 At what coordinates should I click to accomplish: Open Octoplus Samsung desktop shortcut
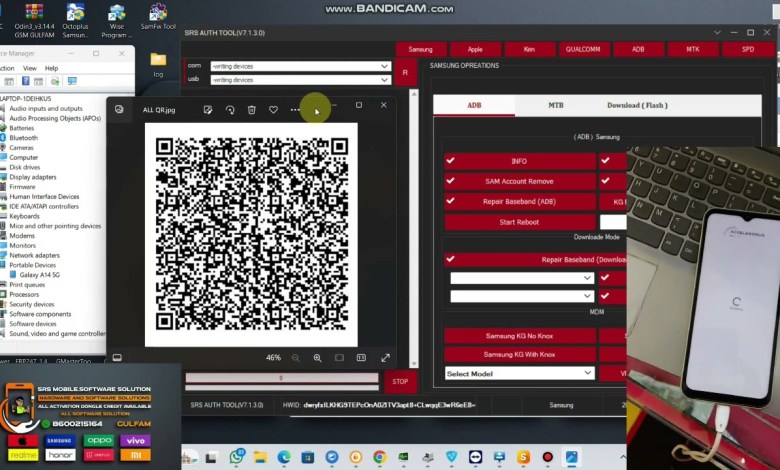[75, 21]
